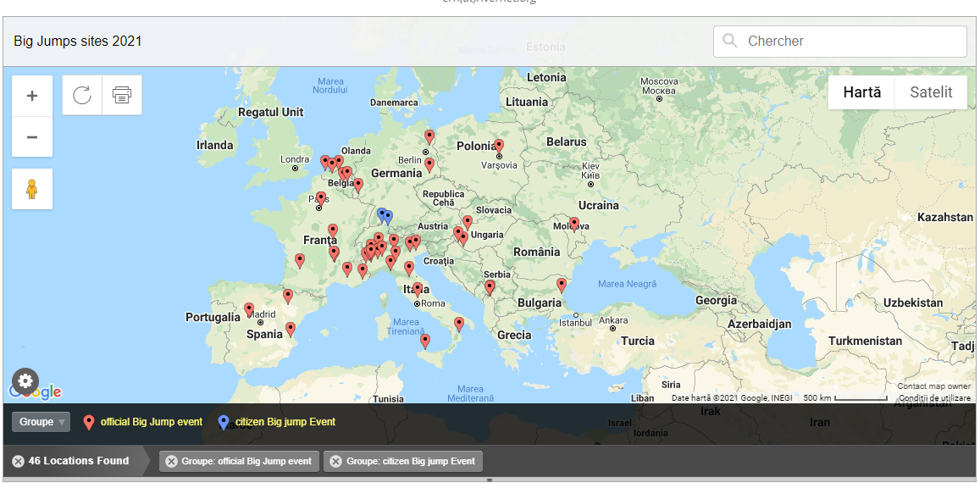
Task: Clear the 46 Locations Found filter
Action: (x=18, y=461)
